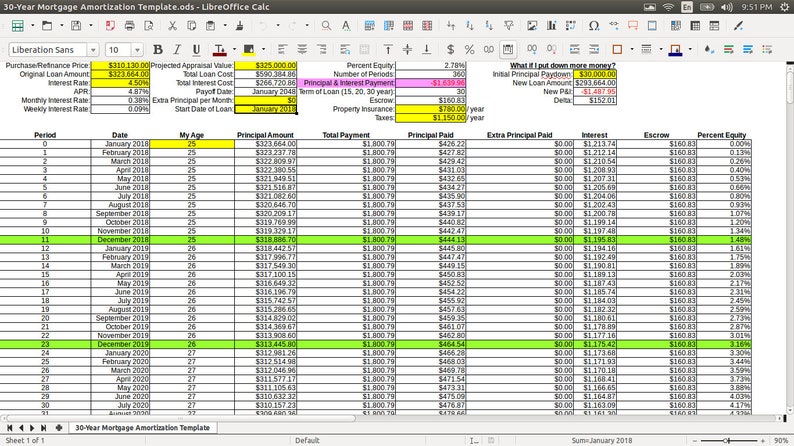
Task: Expand the Save dropdown arrow
Action: [90, 26]
